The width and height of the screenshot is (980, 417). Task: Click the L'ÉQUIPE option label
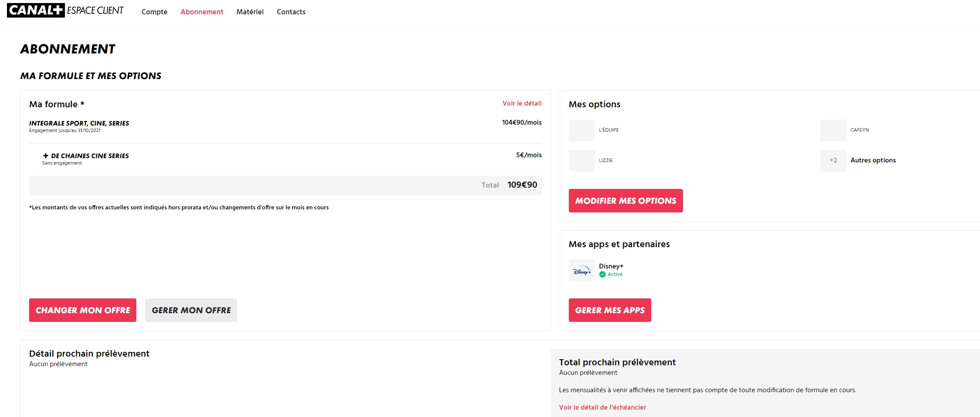609,130
